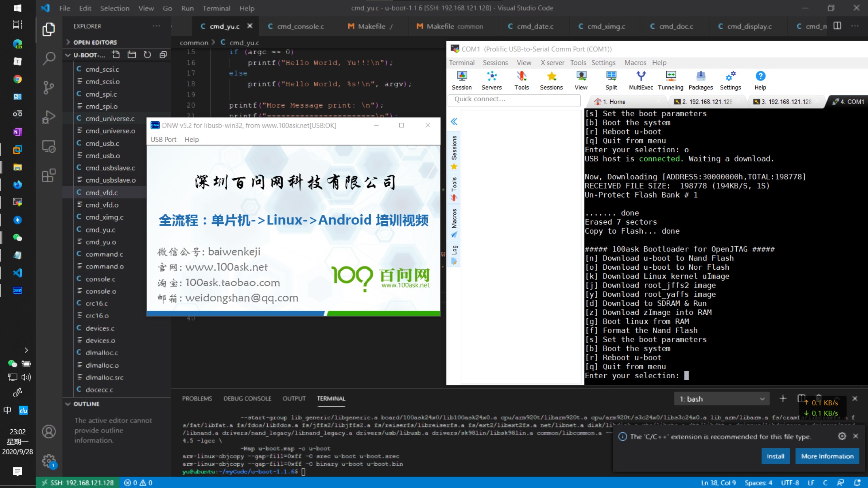The height and width of the screenshot is (488, 868).
Task: Click the MultiExec icon in MobaXterm
Action: [641, 80]
